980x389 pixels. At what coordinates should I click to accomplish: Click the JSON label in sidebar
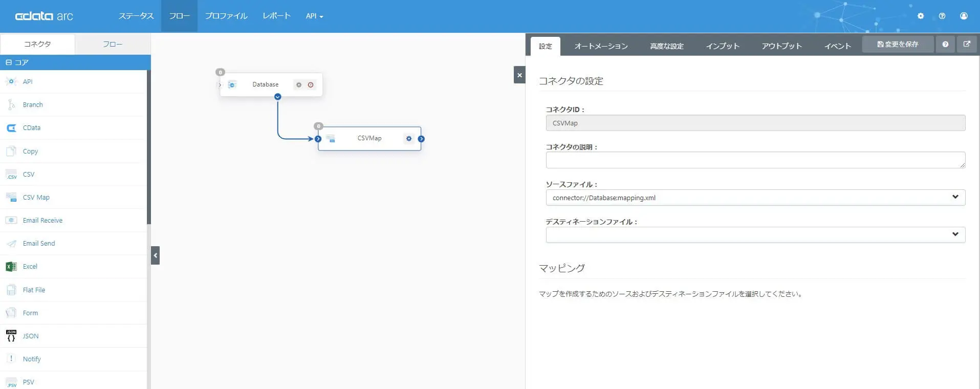click(31, 336)
